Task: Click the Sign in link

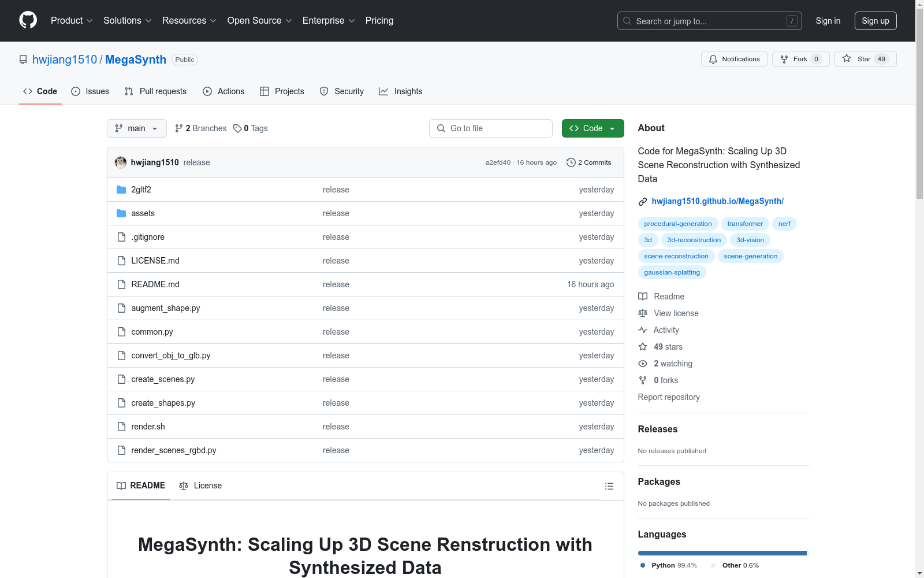Action: pyautogui.click(x=828, y=21)
